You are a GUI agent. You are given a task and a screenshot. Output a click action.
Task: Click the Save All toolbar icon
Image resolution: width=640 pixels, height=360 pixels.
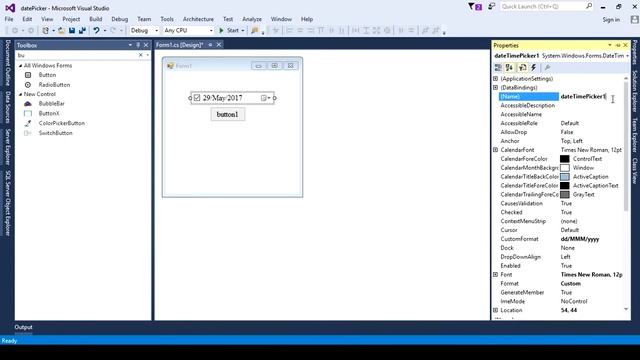82,30
